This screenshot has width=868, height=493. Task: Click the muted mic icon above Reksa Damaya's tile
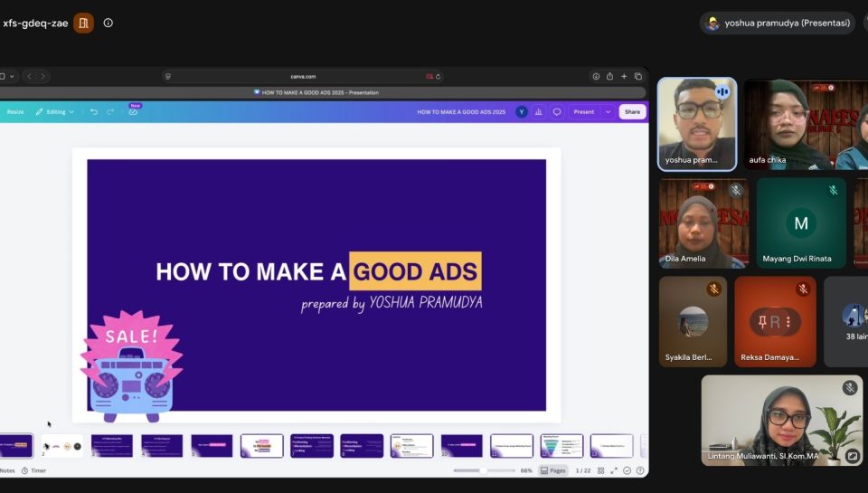coord(803,289)
